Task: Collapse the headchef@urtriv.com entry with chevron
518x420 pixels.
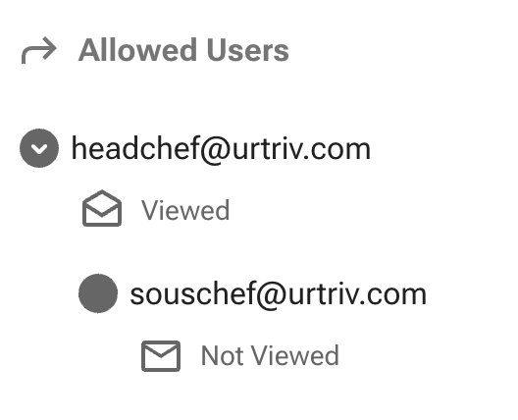Action: coord(39,148)
